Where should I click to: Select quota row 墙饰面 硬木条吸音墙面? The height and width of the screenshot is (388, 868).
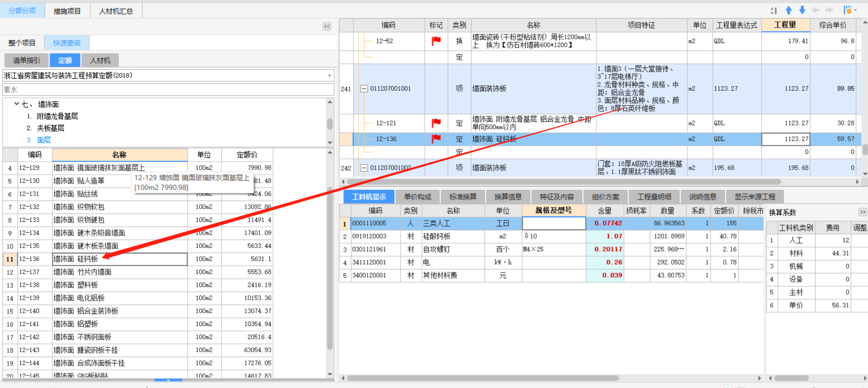[138, 233]
